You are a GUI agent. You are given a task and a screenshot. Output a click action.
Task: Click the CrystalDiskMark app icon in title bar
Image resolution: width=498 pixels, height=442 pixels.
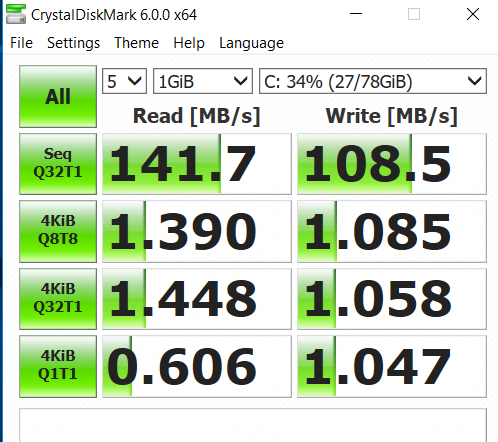point(16,14)
